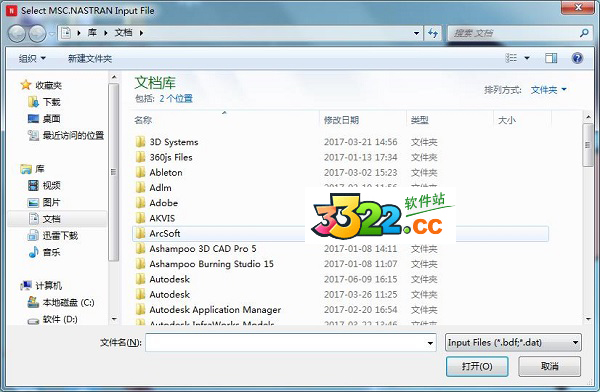The height and width of the screenshot is (392, 600).
Task: Click file list scrollbar up arrow
Action: (x=588, y=117)
